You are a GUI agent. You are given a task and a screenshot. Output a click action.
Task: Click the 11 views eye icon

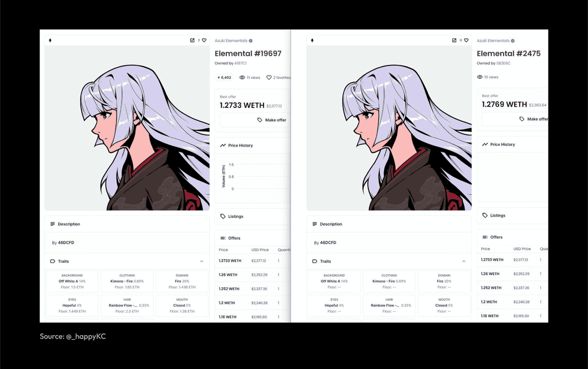click(x=242, y=78)
